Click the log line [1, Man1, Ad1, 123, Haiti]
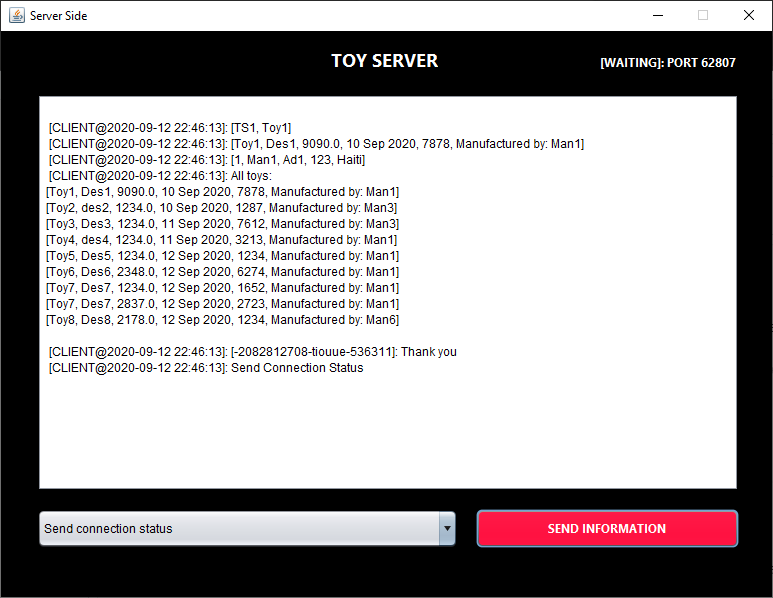 (x=207, y=160)
